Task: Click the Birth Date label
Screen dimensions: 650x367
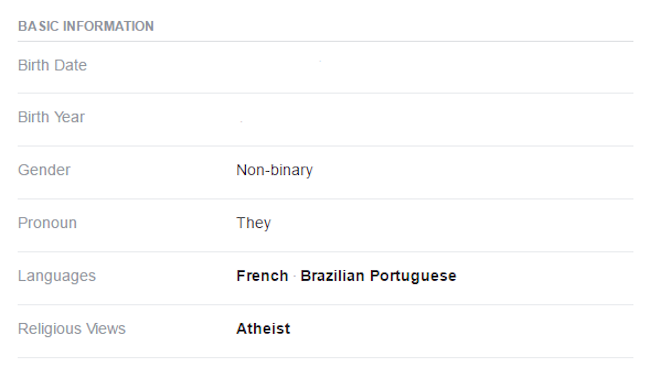Action: click(52, 65)
